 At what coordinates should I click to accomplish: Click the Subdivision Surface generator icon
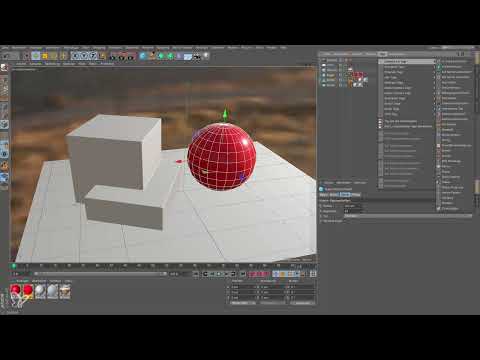coord(161,56)
